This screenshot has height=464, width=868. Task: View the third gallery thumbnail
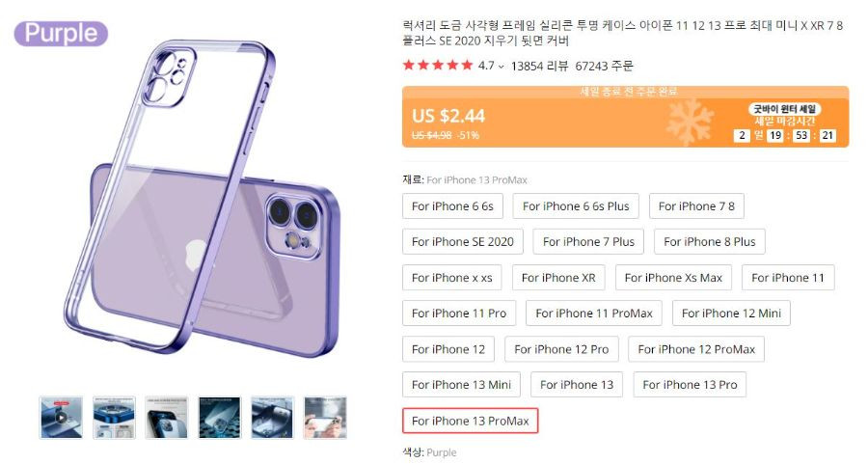pos(167,418)
